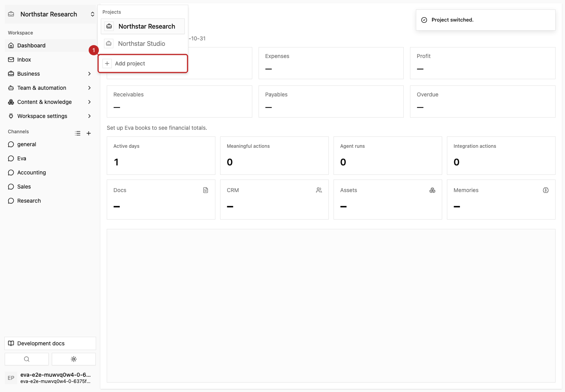Click the Content & knowledge icon
Viewport: 565px width, 392px height.
11,102
